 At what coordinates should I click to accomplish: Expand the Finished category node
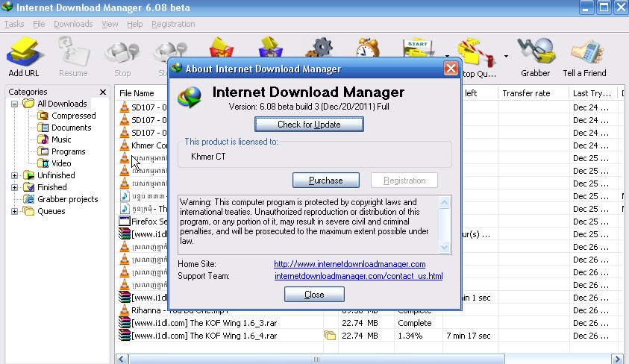pyautogui.click(x=14, y=187)
